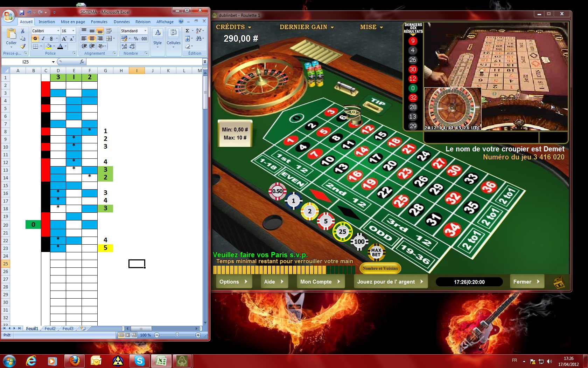Toggle italic formatting (I button)
This screenshot has height=368, width=588.
pos(43,39)
